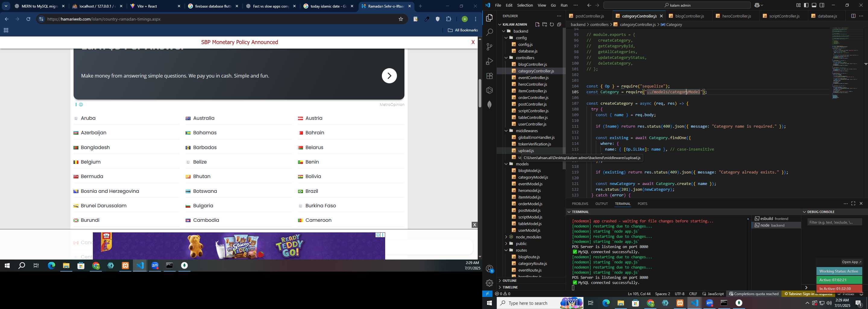Viewport: 868px width, 309px height.
Task: Toggle the bottom panel layout button
Action: (814, 5)
